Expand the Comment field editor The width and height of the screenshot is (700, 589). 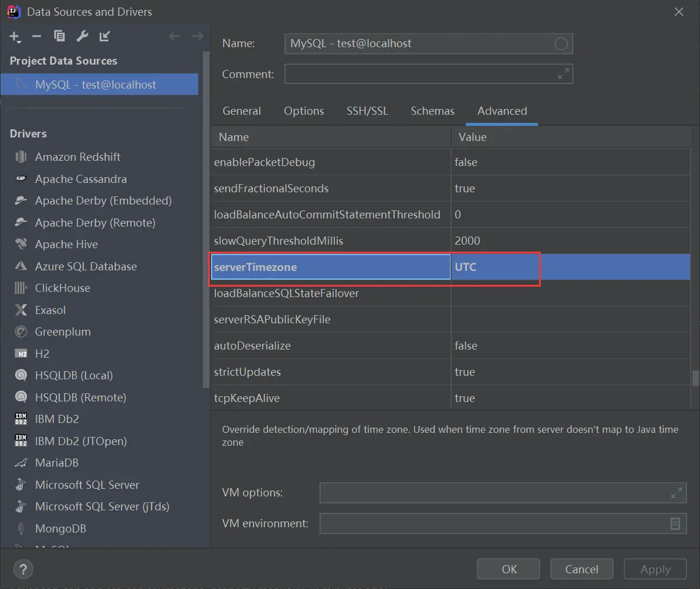pyautogui.click(x=563, y=74)
